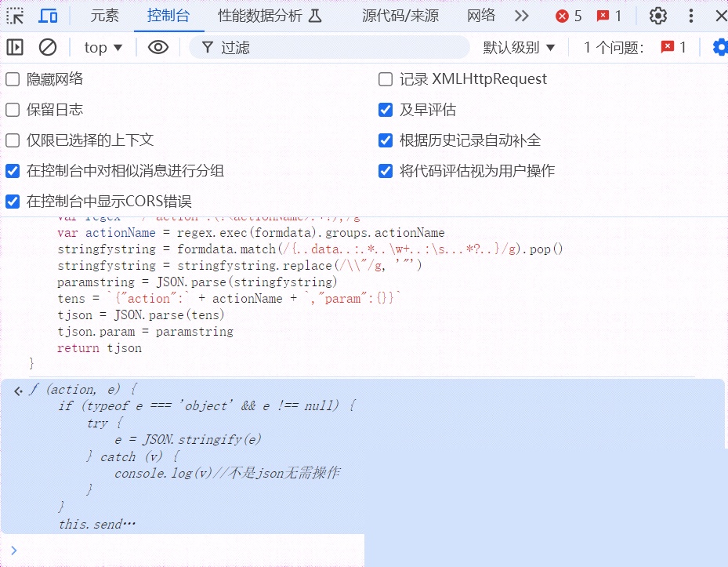
Task: Open the three-dot customize menu
Action: tap(691, 16)
